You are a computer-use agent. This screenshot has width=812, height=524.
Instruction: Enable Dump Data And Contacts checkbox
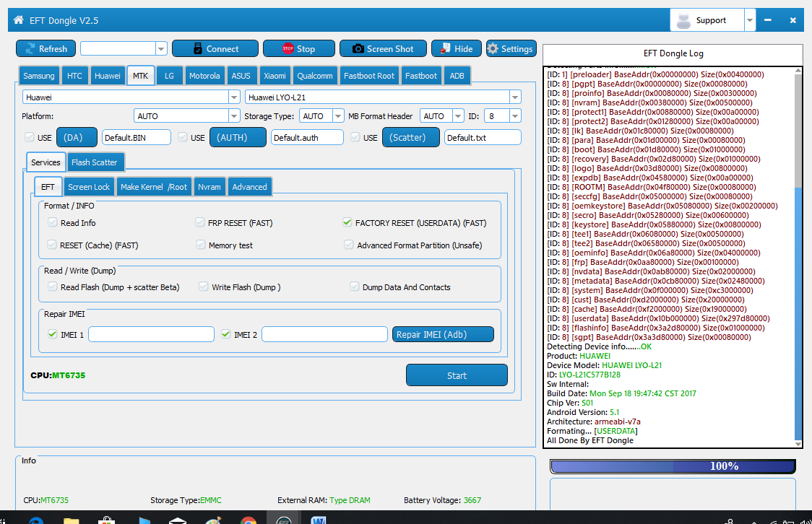click(x=354, y=287)
